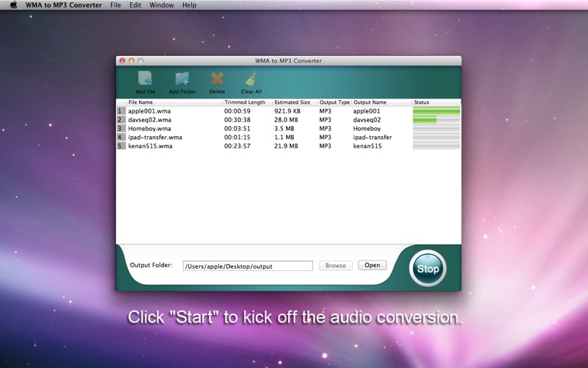Click the progress bar for apple001.wma
The height and width of the screenshot is (368, 588).
coord(437,111)
